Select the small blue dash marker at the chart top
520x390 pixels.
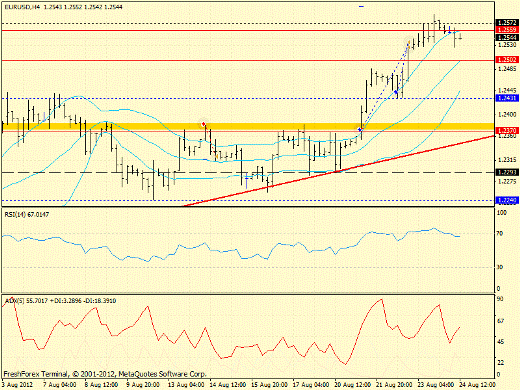coord(361,6)
